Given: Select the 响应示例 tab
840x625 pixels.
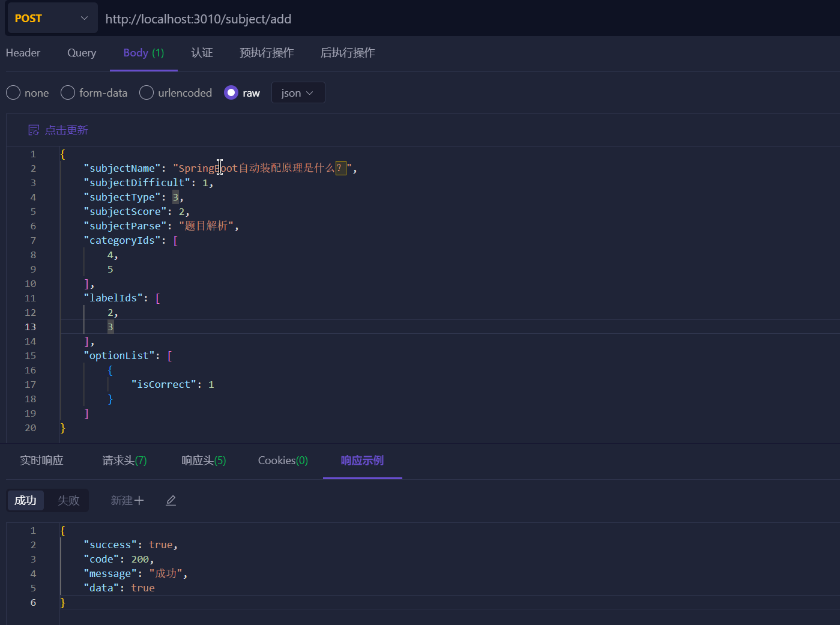Looking at the screenshot, I should coord(362,460).
